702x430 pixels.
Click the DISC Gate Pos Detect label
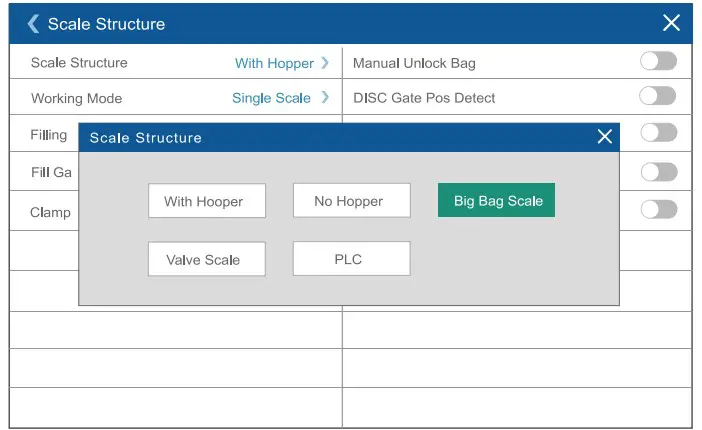tap(424, 98)
